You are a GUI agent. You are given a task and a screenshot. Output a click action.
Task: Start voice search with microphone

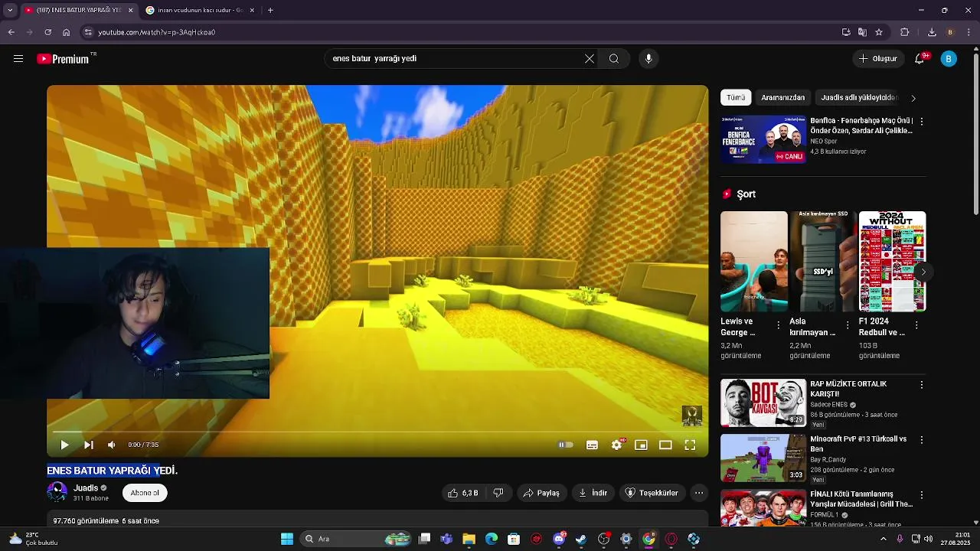pos(648,59)
